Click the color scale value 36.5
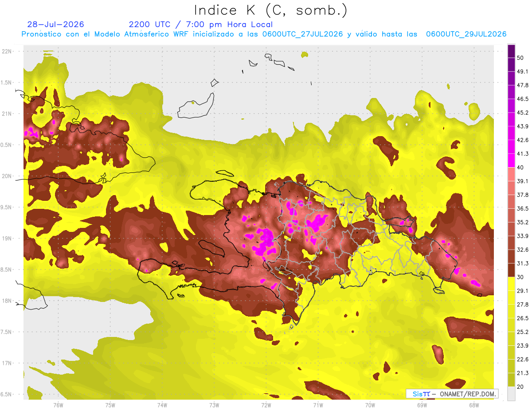Viewport: 532px width, 411px height. 522,208
